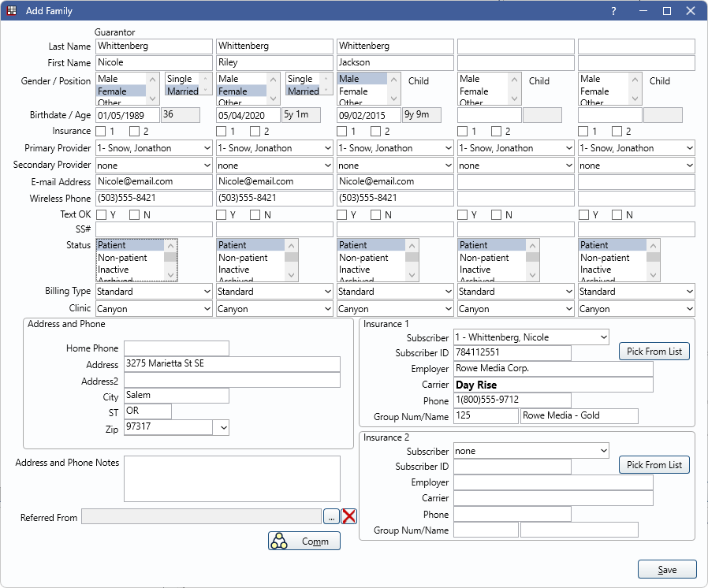
Task: Click the Home Phone input field
Action: point(176,348)
